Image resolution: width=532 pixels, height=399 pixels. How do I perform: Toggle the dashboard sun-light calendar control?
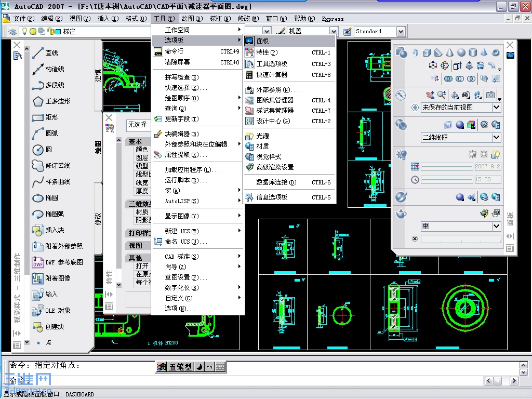point(415,167)
